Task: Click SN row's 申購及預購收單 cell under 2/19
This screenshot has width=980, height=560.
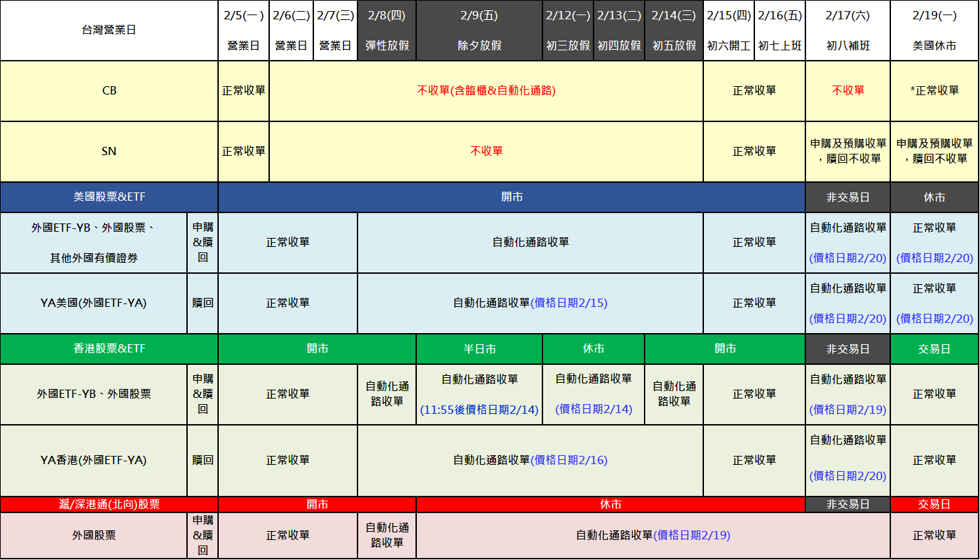Action: 935,152
